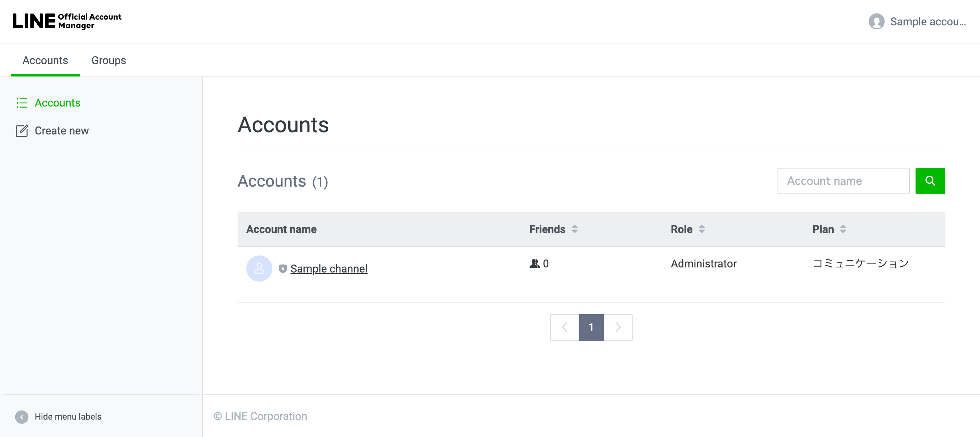Select page 1 in pagination

coord(591,327)
